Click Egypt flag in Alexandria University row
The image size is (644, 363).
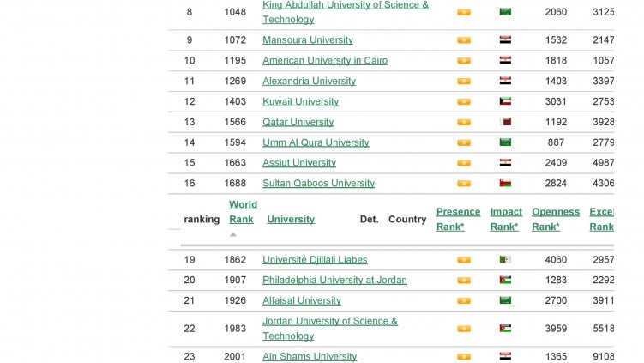[x=505, y=81]
